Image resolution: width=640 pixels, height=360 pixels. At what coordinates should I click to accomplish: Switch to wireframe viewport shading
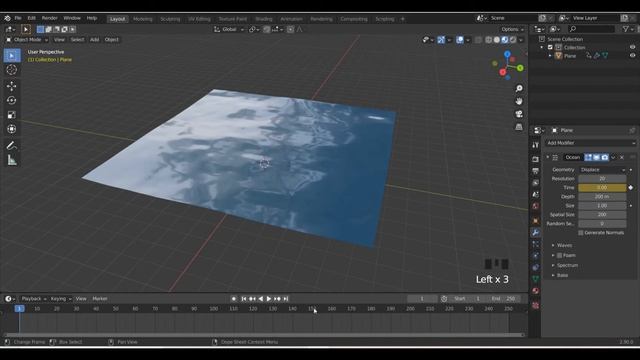click(489, 40)
